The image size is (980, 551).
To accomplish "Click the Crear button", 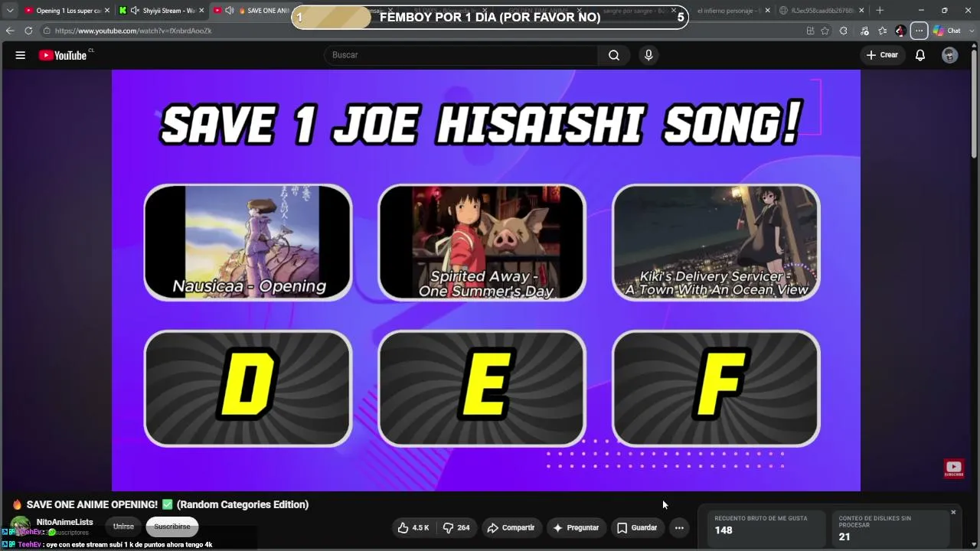I will coord(882,55).
